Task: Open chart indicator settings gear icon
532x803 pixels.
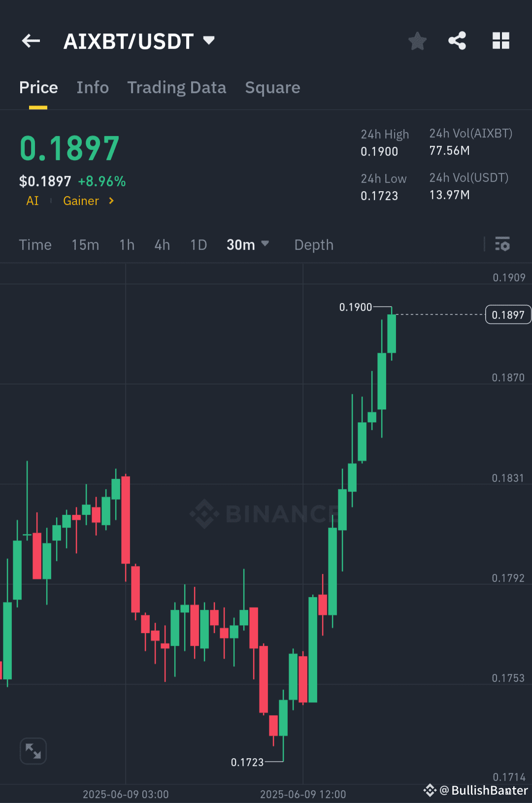Action: tap(502, 244)
